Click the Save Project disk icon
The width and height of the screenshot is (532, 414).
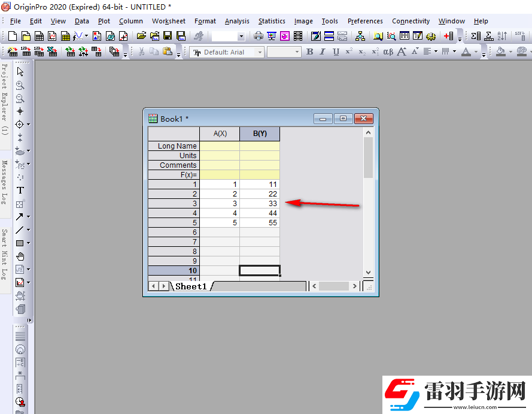tap(167, 37)
